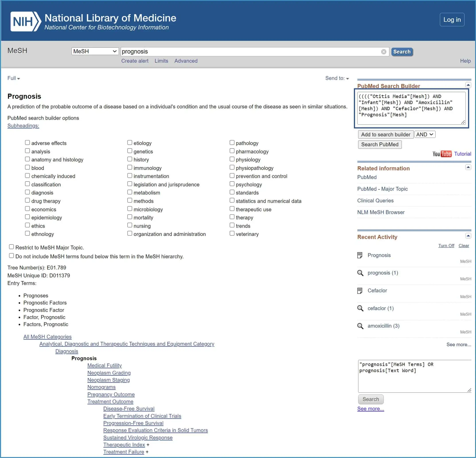This screenshot has width=476, height=458.
Task: Open the Treatment Outcome tree link
Action: tap(110, 401)
